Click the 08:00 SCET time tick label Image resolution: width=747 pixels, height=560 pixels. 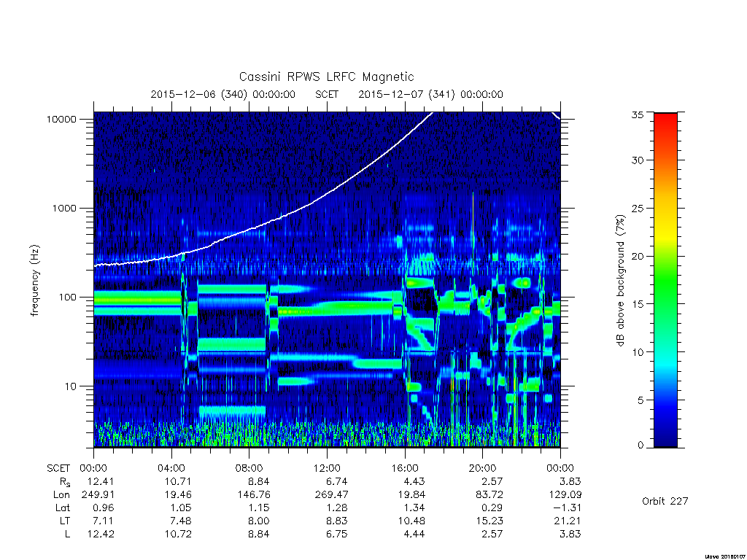(249, 468)
